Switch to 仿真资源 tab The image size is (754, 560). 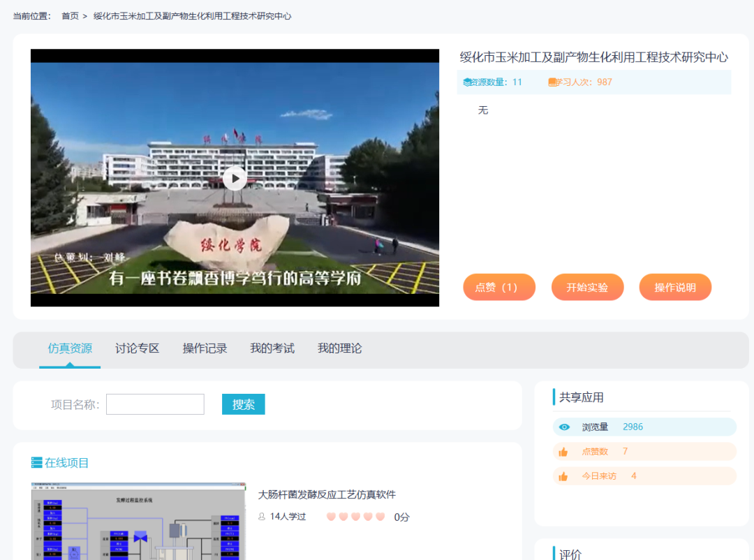[x=70, y=348]
